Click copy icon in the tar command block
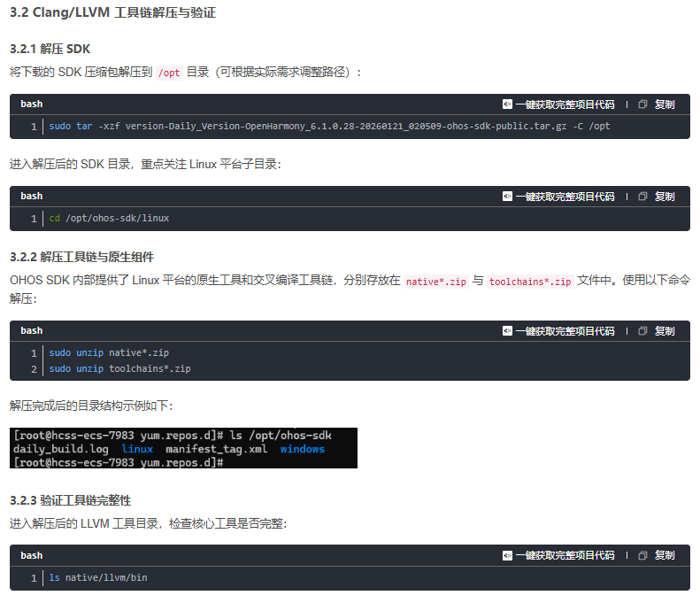The image size is (700, 603). (642, 104)
